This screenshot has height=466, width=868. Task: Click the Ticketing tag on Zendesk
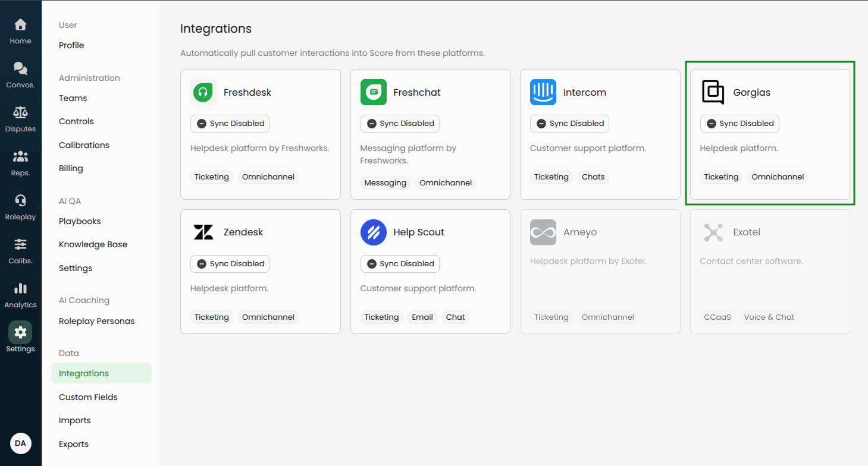tap(212, 317)
